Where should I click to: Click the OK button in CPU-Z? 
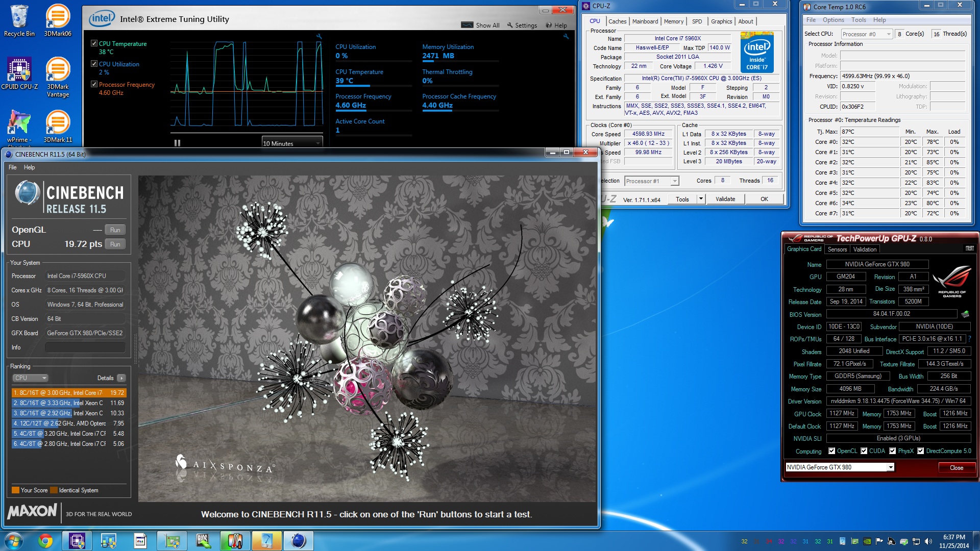tap(764, 199)
